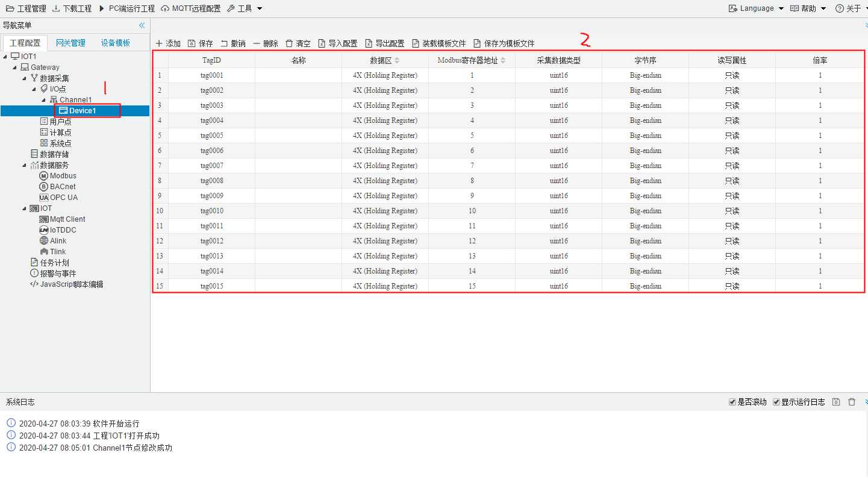Click the TagID column header
Image resolution: width=868 pixels, height=494 pixels.
[x=211, y=60]
